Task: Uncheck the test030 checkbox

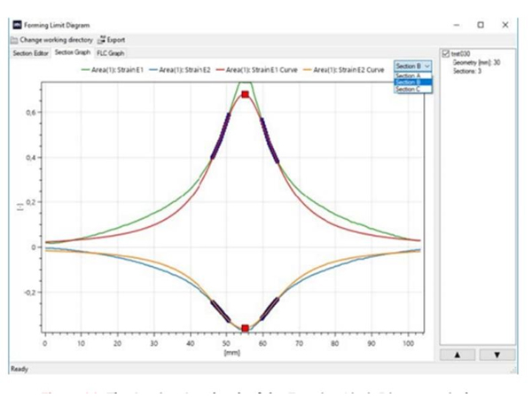Action: click(x=445, y=53)
